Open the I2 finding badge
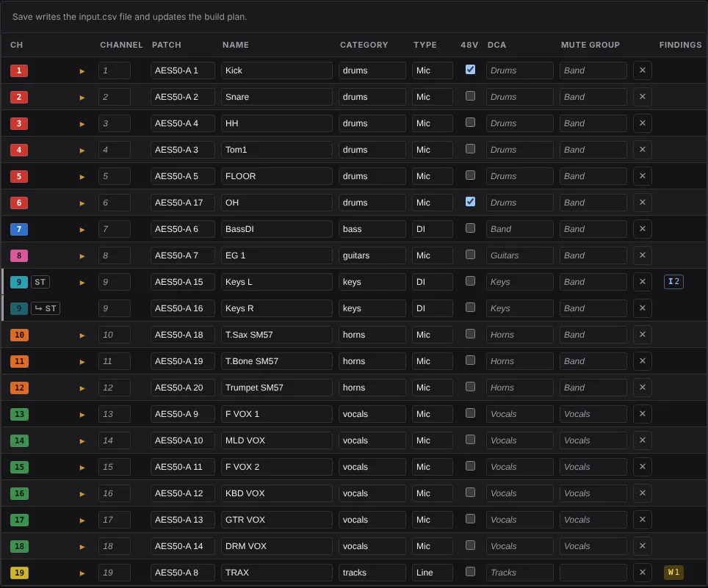 [673, 282]
